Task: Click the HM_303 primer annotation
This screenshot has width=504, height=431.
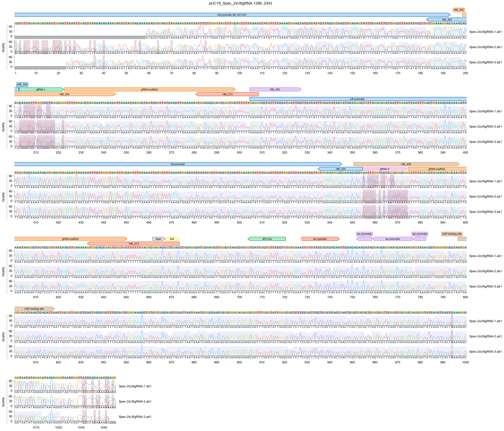Action: [x=275, y=89]
